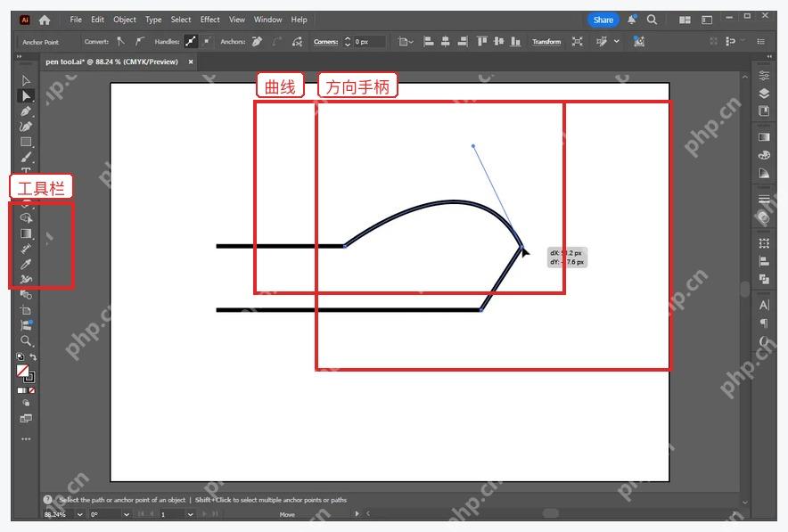Toggle hide handles for multiple anchors
This screenshot has height=532, width=788.
click(x=207, y=42)
